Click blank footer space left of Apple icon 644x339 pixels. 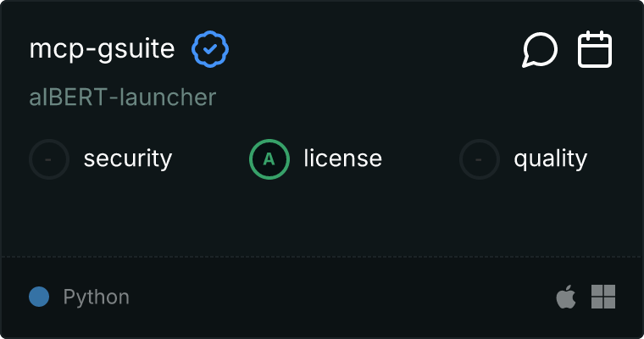(x=339, y=297)
